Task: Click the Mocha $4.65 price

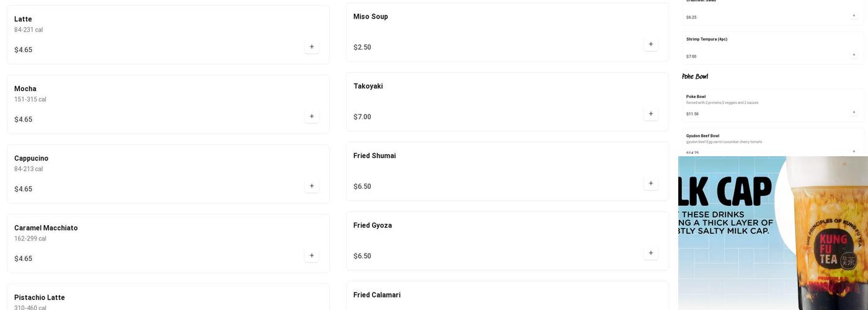Action: [x=24, y=120]
